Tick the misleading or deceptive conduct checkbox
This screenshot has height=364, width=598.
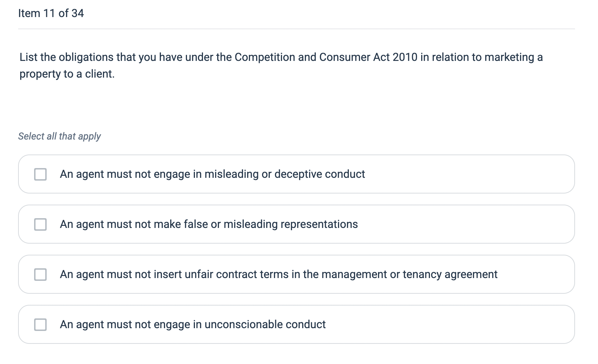tap(40, 174)
